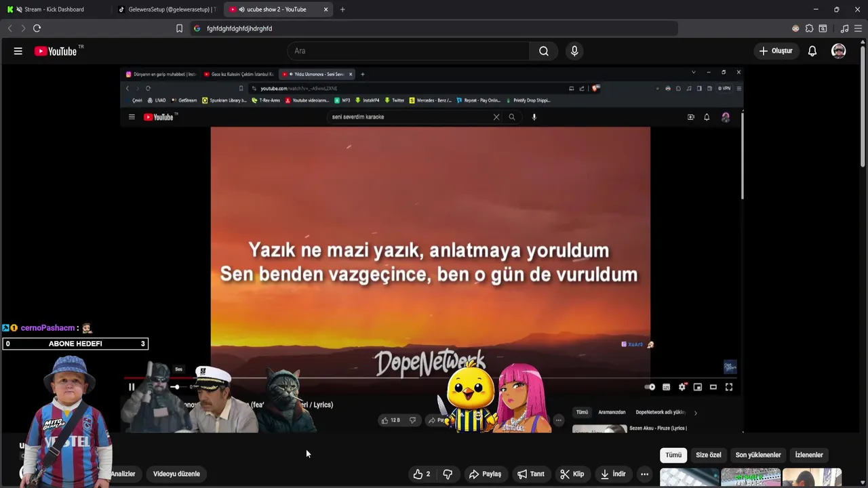
Task: Switch to the GeleweraSetup tab
Action: point(167,9)
